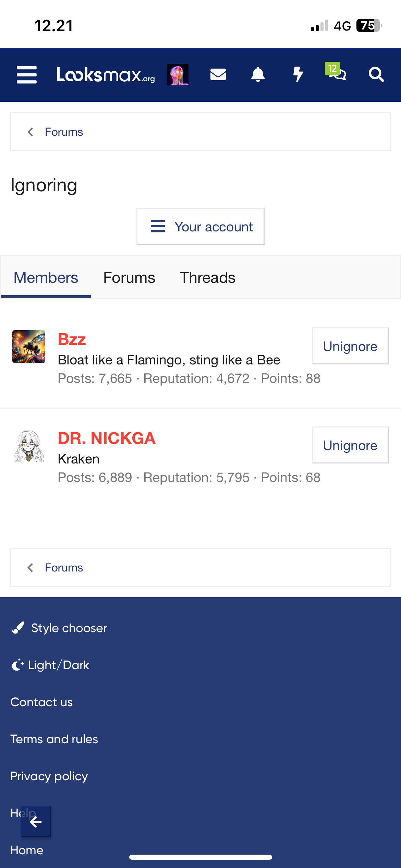Tap the Looksmax.org logo
This screenshot has width=401, height=868.
[106, 75]
